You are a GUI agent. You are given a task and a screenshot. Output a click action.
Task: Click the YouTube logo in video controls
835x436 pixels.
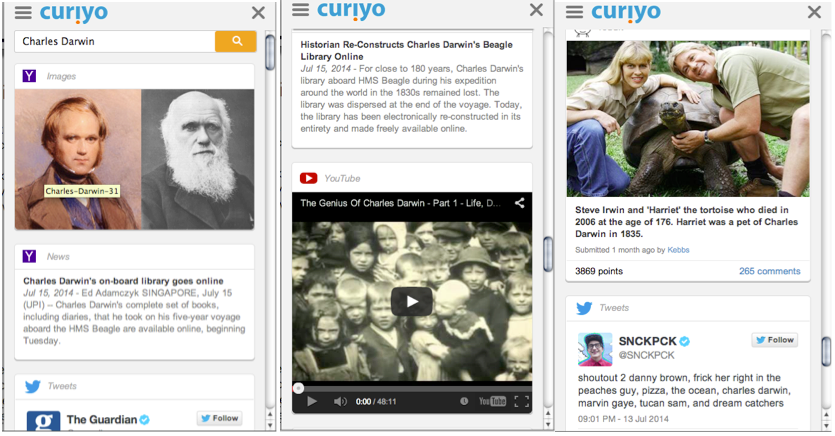pyautogui.click(x=492, y=401)
